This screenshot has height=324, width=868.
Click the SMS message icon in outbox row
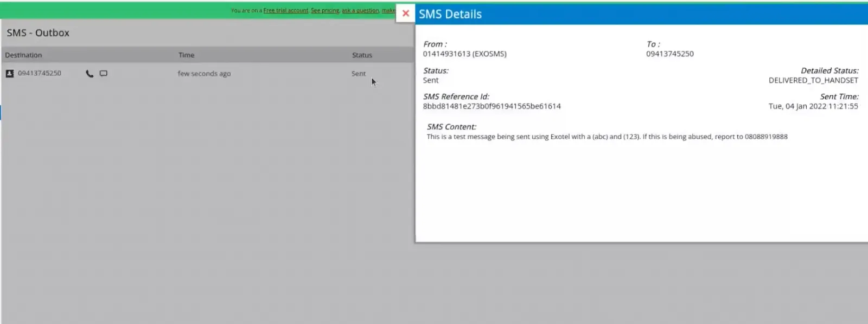coord(103,74)
